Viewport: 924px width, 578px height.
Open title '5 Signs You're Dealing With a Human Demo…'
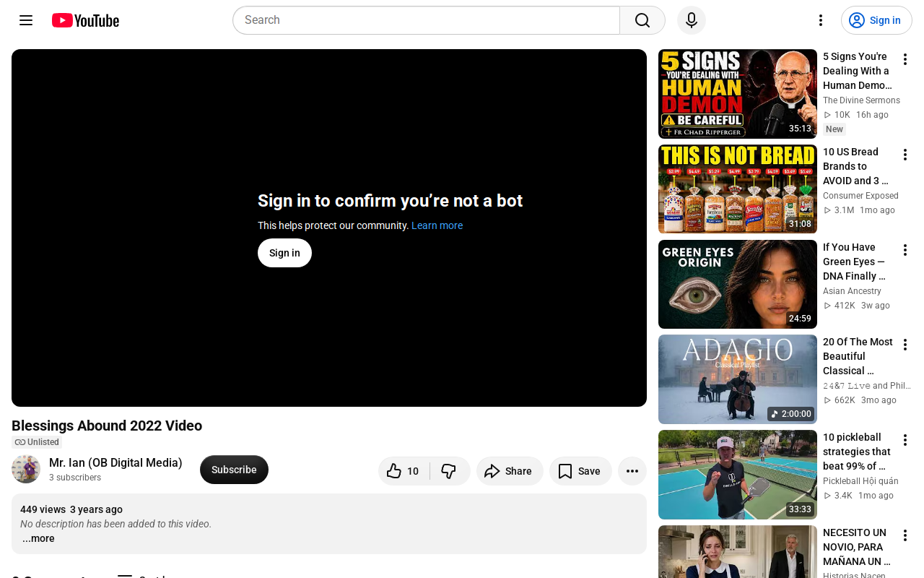point(858,71)
